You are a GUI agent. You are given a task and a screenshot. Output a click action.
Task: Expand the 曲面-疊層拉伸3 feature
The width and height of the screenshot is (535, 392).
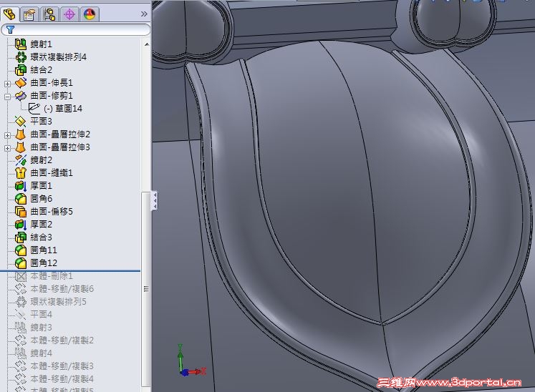click(x=7, y=148)
